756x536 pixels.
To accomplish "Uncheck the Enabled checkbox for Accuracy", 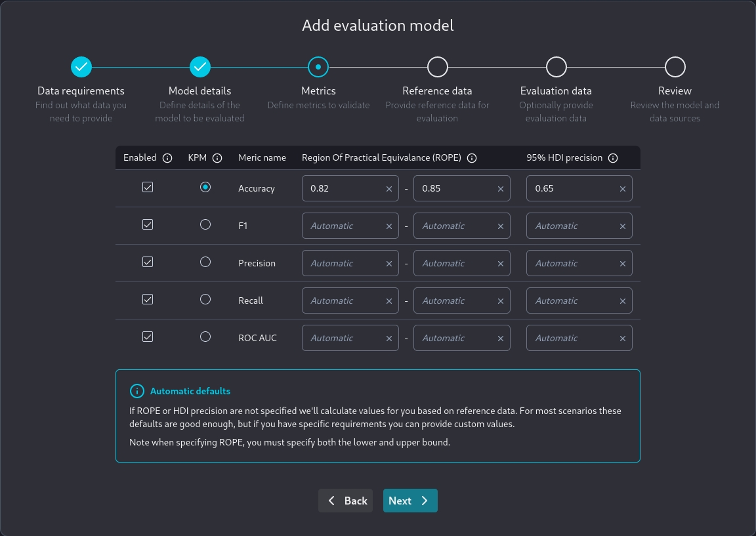I will pos(148,188).
